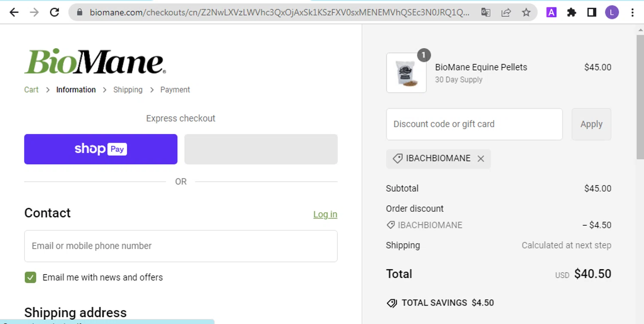Image resolution: width=644 pixels, height=324 pixels.
Task: Open the purple A extension
Action: click(551, 12)
